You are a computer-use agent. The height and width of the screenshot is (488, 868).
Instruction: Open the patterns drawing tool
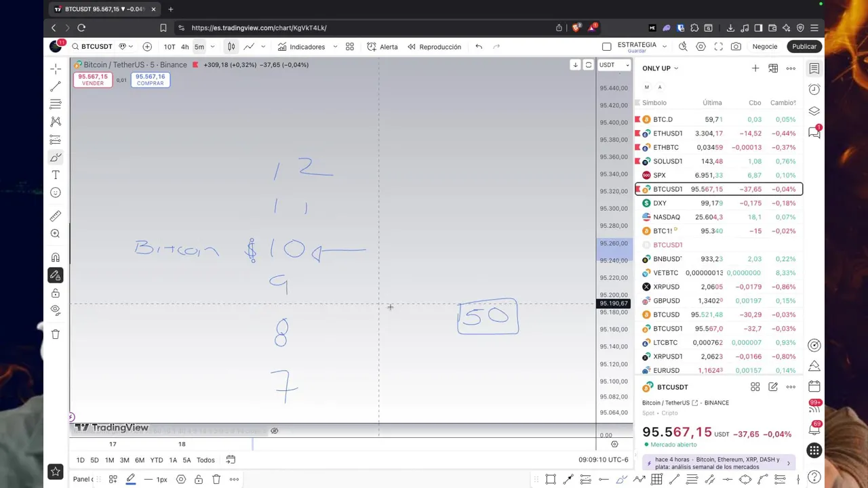click(56, 122)
